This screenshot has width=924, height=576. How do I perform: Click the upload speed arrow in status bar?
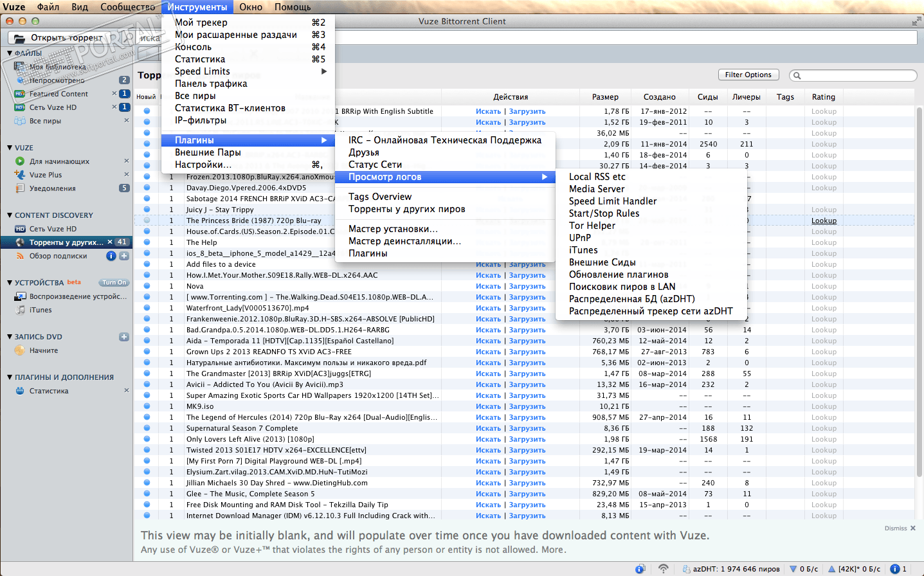831,569
